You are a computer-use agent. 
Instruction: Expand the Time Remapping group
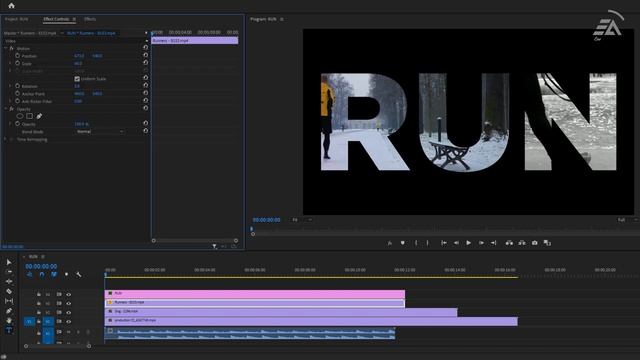point(6,139)
